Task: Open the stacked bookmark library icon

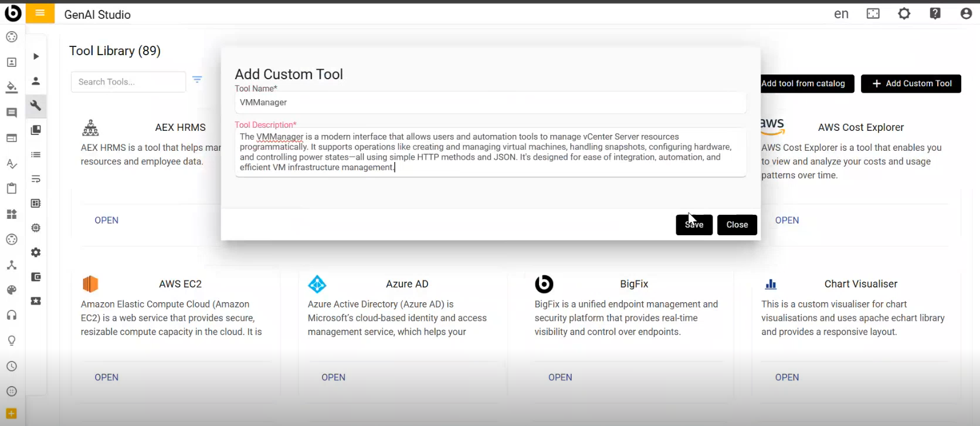Action: coord(36,130)
